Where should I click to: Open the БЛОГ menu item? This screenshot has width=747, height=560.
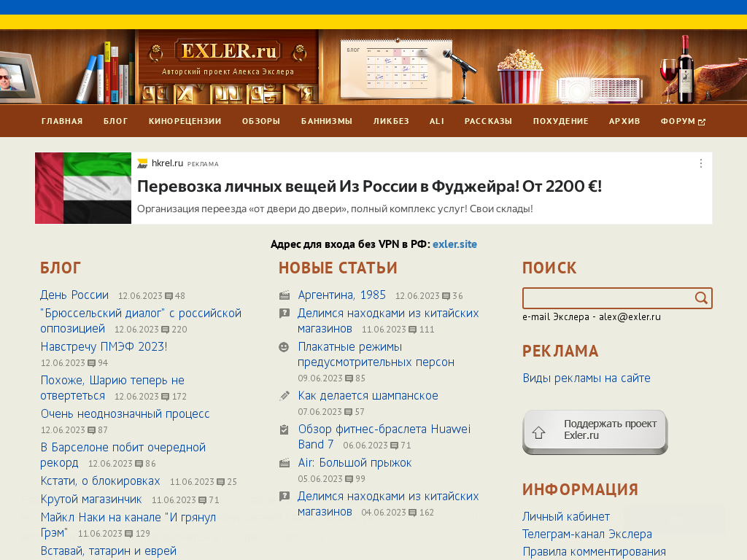pyautogui.click(x=116, y=122)
